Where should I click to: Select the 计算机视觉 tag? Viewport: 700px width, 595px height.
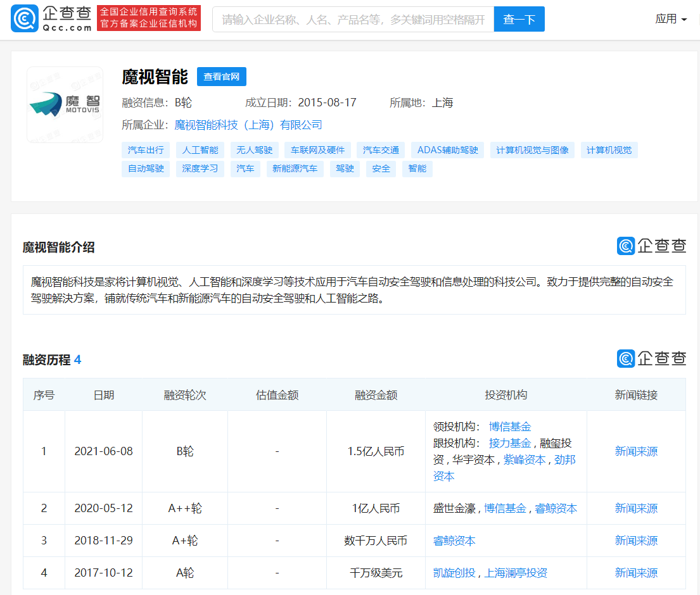coord(609,150)
